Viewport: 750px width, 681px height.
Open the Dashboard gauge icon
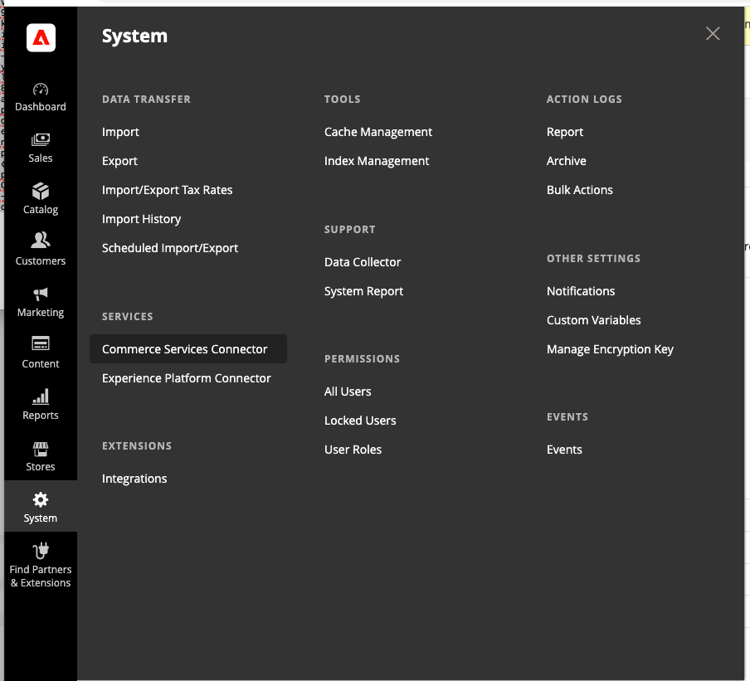41,89
